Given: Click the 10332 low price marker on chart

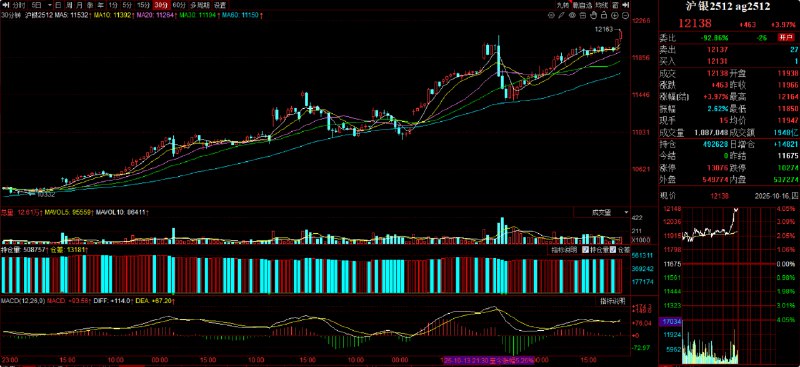Looking at the screenshot, I should click(46, 194).
